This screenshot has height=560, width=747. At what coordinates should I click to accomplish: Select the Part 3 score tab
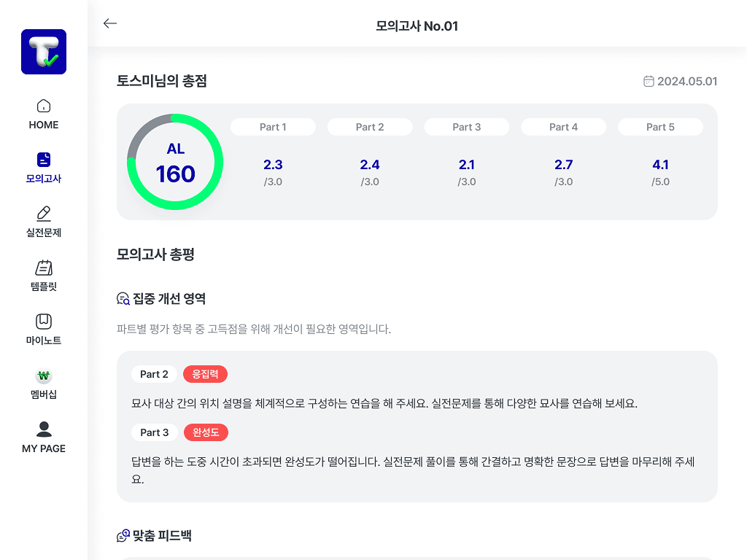[467, 127]
